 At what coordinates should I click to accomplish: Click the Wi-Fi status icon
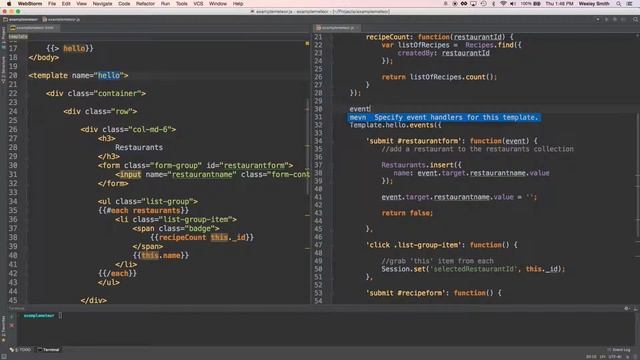click(503, 4)
